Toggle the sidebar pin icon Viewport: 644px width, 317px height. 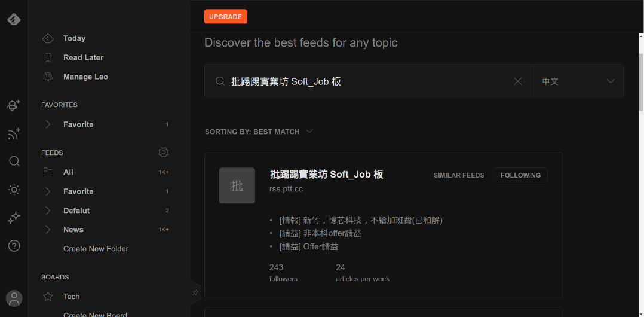(195, 292)
